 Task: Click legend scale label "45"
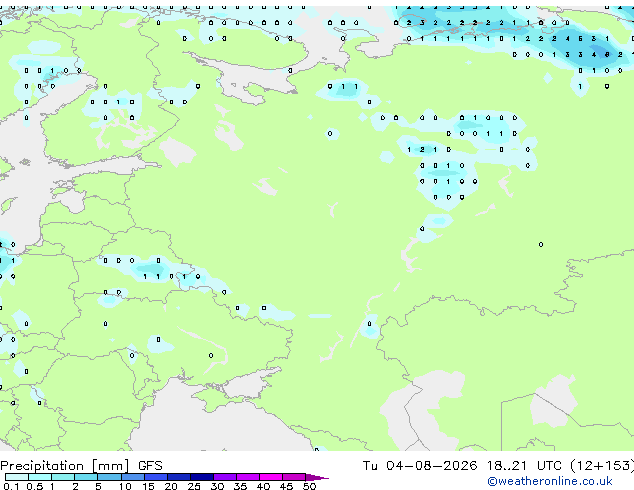point(286,486)
